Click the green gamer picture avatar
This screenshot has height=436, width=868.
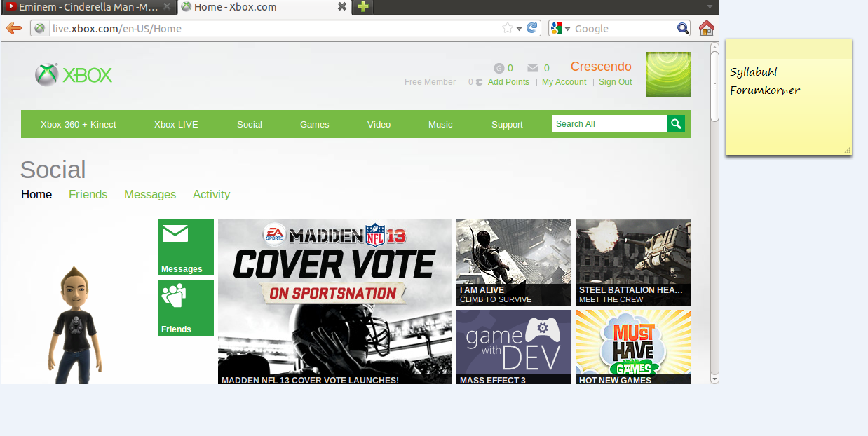point(668,74)
